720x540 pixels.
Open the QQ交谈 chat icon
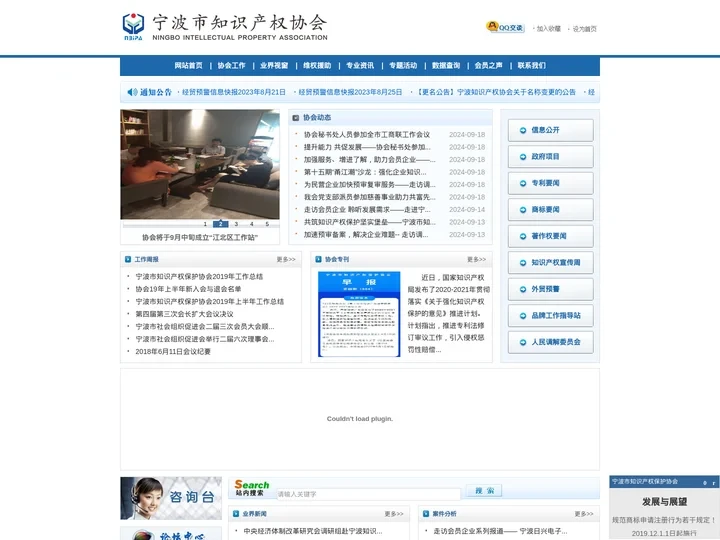(504, 28)
